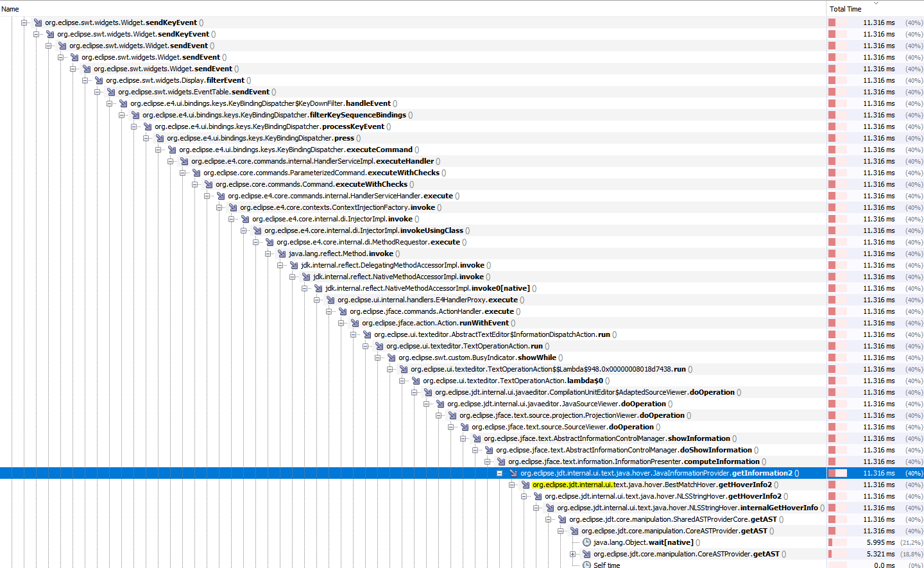Click the method icon beside NativeMethodAccessorImpl.invoke0[native]
Viewport: 924px width, 568px height.
(x=317, y=288)
